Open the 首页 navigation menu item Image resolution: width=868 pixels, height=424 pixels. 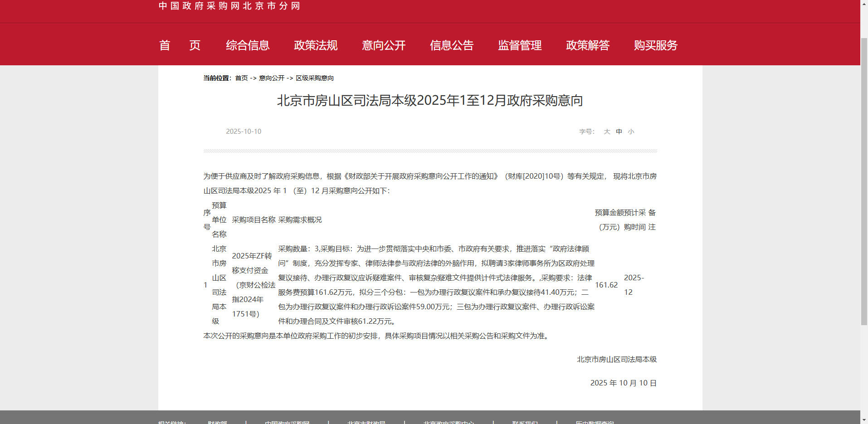[180, 45]
